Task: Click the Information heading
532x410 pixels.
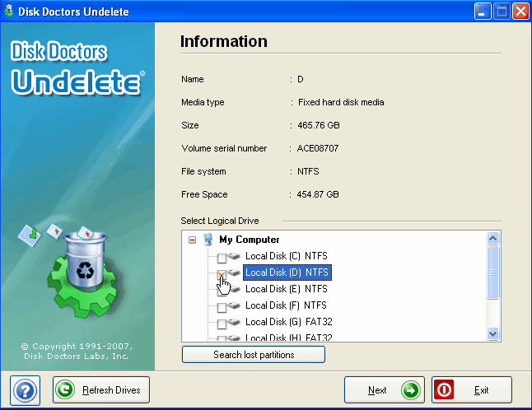Action: tap(224, 41)
